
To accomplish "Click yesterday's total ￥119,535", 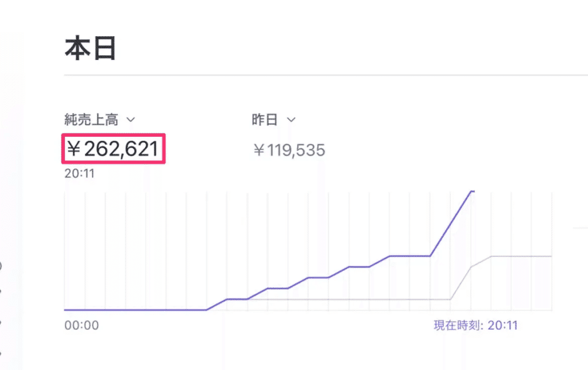I will click(289, 150).
